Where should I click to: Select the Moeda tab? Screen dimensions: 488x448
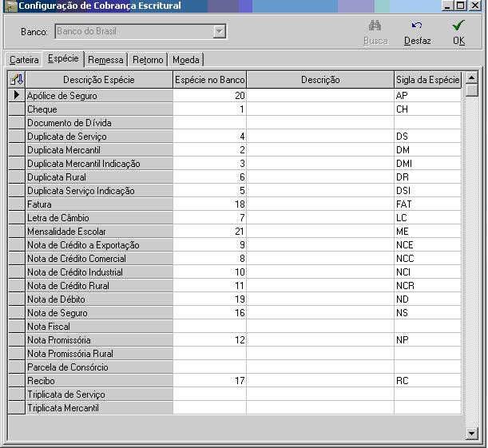[x=186, y=60]
